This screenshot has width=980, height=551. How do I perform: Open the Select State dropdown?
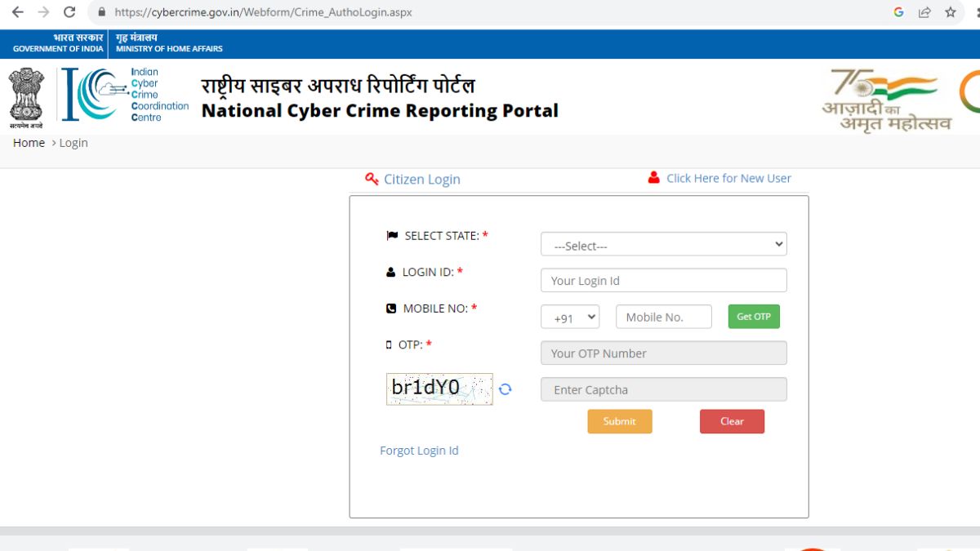click(663, 245)
